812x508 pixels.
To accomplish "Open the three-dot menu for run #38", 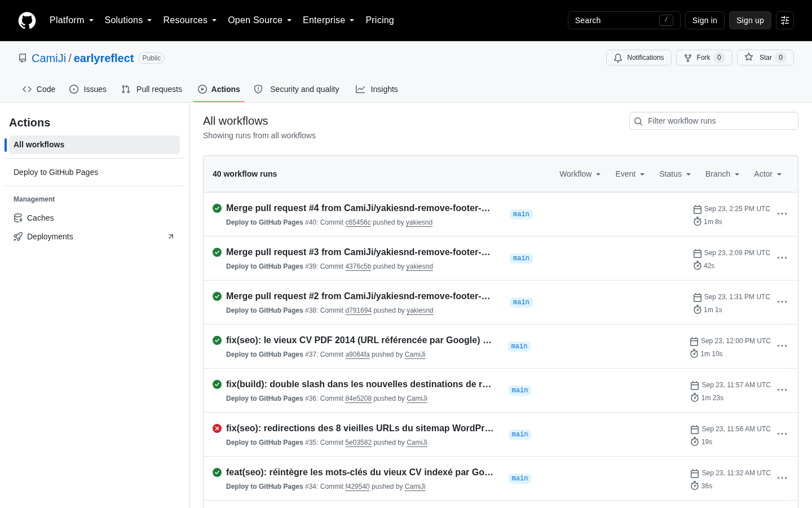I will (782, 302).
